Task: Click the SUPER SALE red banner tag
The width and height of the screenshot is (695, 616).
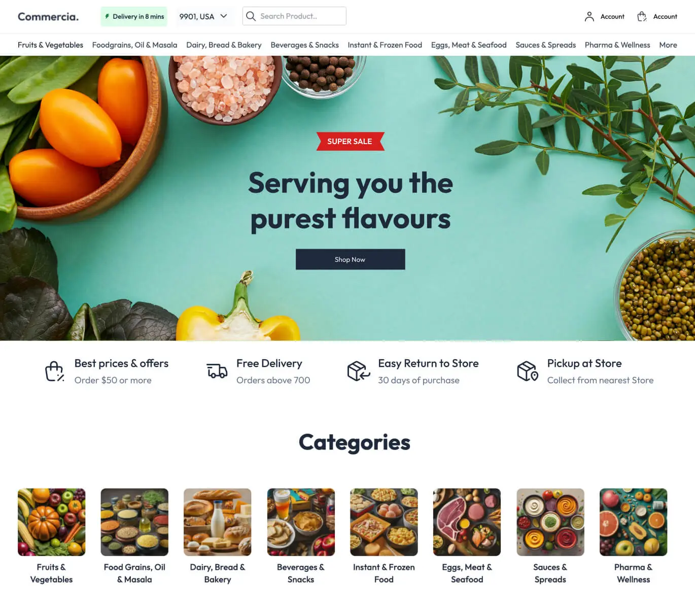Action: tap(350, 142)
